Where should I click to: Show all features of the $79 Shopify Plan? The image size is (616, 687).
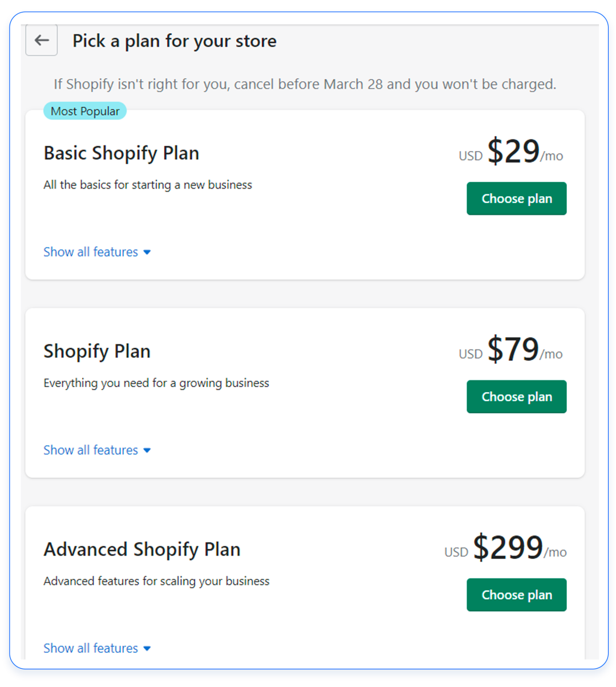pos(97,450)
